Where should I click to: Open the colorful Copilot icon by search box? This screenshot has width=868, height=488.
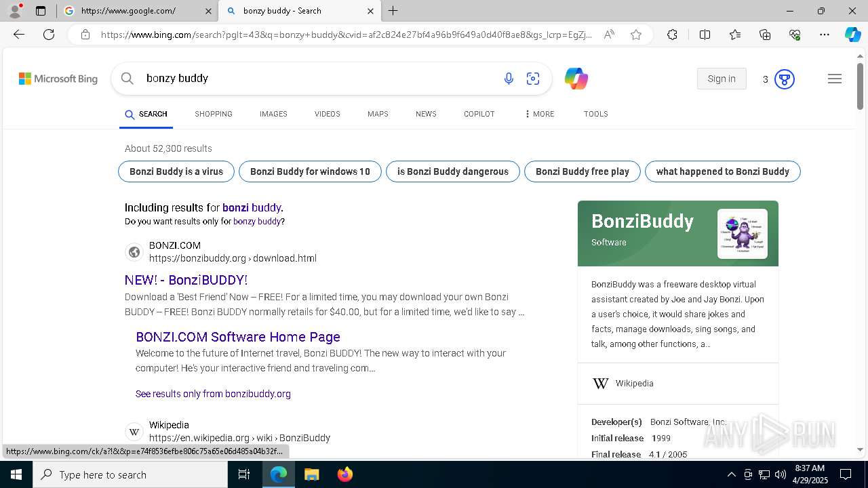coord(576,79)
